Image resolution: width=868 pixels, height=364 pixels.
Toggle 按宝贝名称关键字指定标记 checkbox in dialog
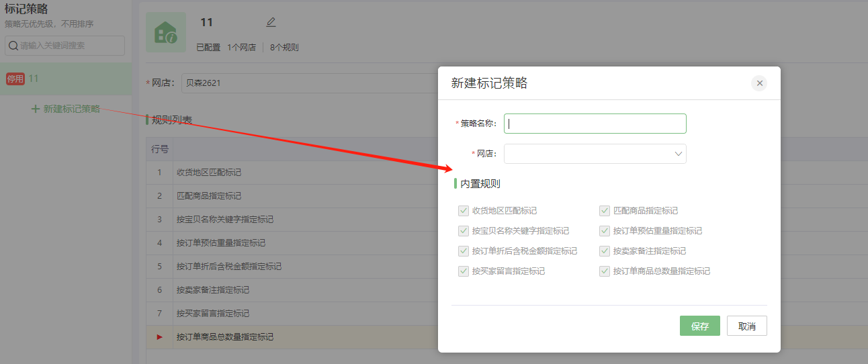pyautogui.click(x=463, y=231)
